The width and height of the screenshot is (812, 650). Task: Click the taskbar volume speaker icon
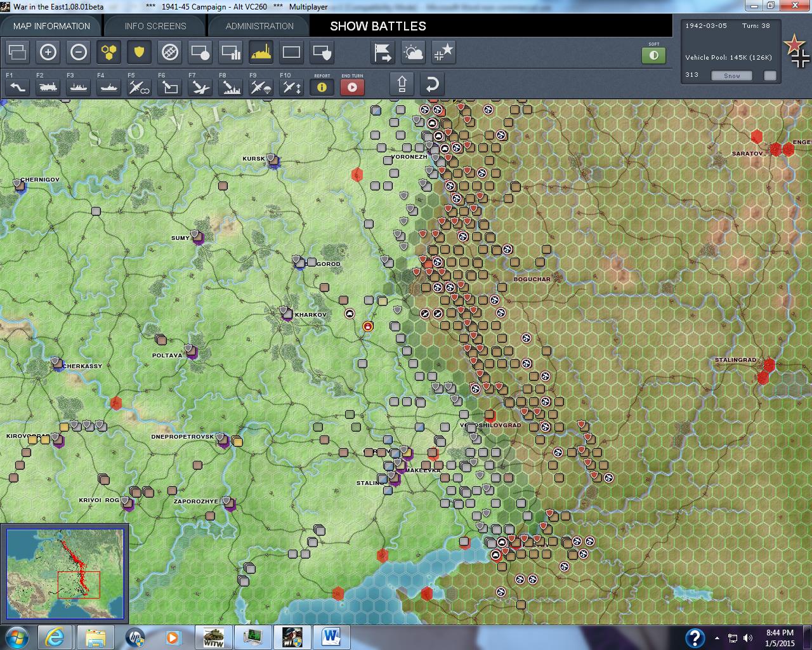pyautogui.click(x=749, y=638)
